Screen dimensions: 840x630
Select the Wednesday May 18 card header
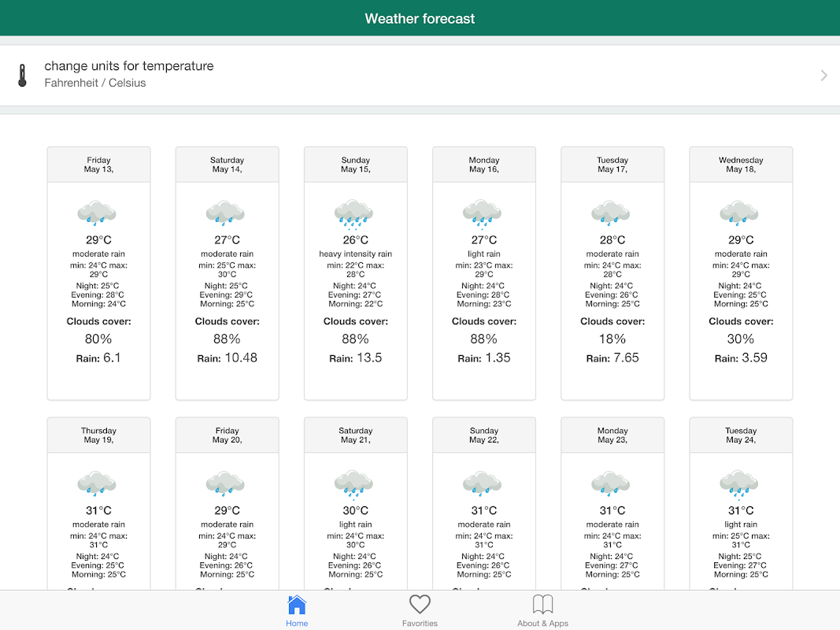741,165
